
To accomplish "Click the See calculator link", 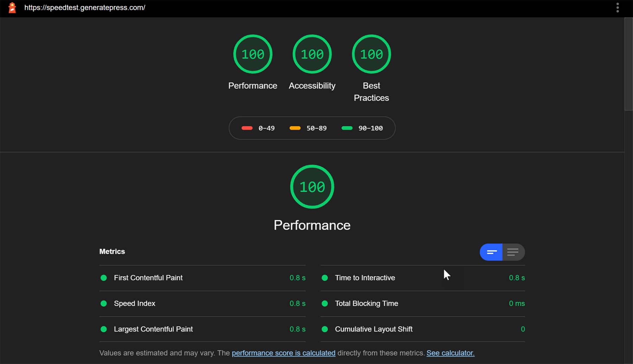I will pos(450,353).
